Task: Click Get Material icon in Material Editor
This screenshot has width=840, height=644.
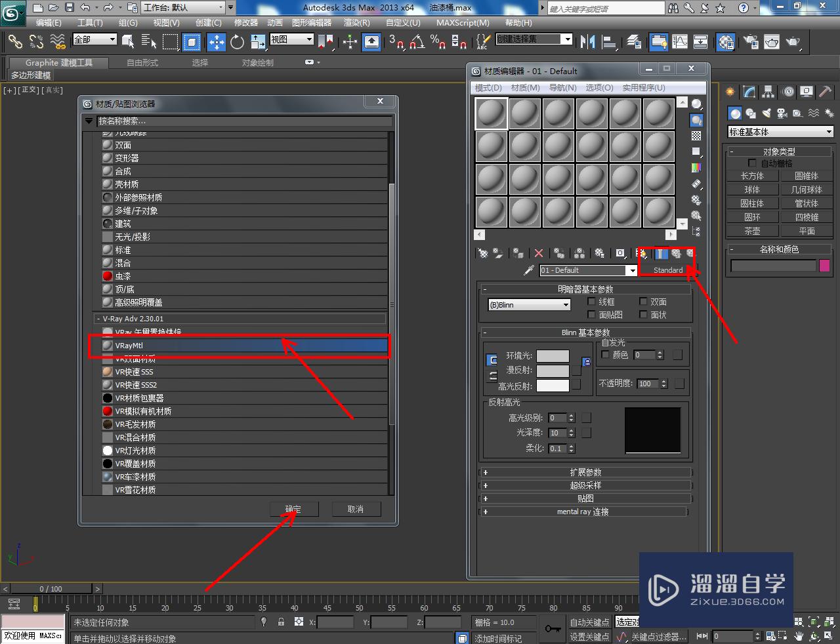Action: click(483, 253)
